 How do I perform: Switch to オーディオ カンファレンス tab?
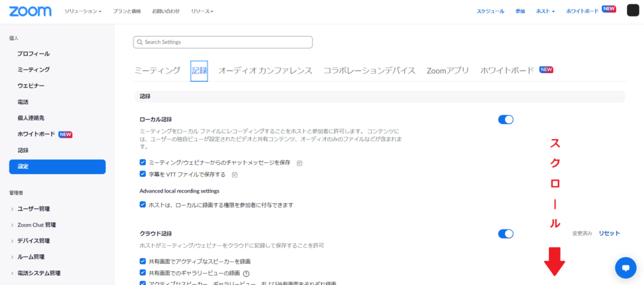pyautogui.click(x=265, y=70)
